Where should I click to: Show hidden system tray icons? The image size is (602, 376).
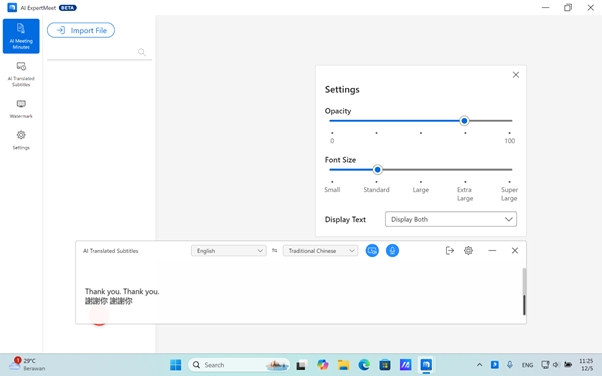coord(479,365)
